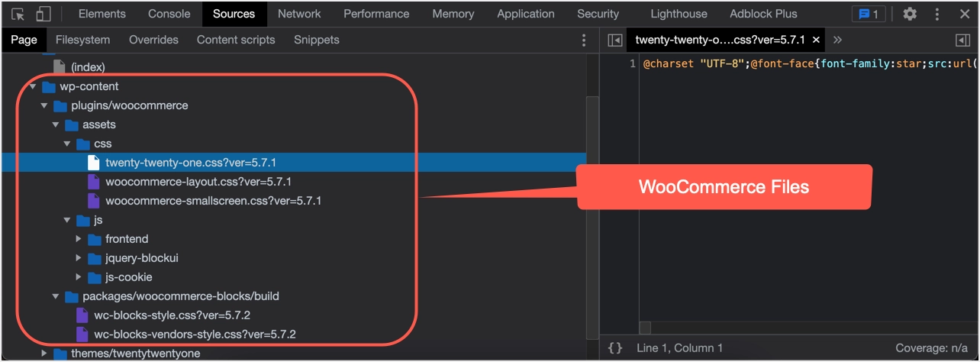
Task: Pretty print with the curly braces icon
Action: click(x=615, y=347)
